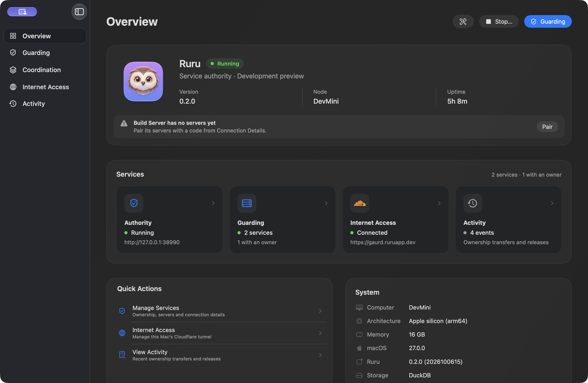The height and width of the screenshot is (383, 588).
Task: Click the '4 events' Activity status
Action: [x=482, y=233]
